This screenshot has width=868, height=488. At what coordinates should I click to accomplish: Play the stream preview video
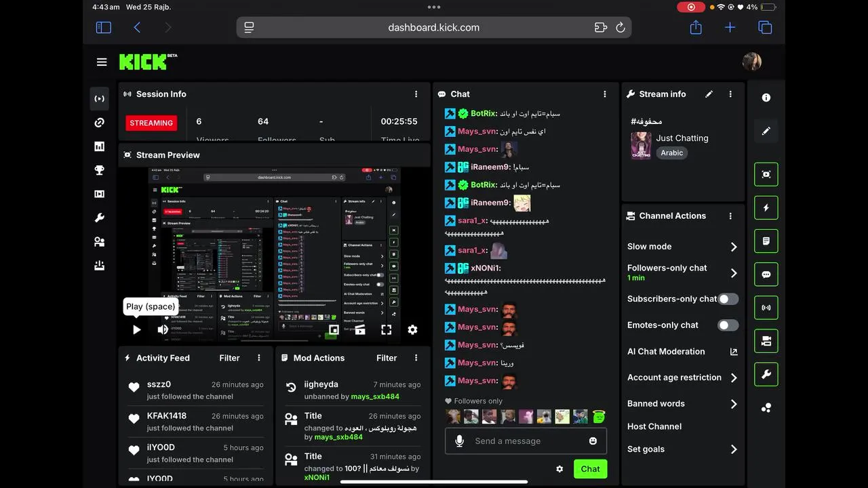click(136, 329)
